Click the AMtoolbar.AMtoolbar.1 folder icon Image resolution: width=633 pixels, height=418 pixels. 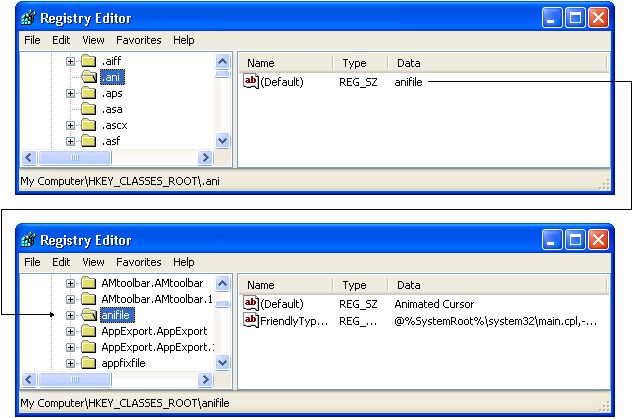[x=88, y=299]
